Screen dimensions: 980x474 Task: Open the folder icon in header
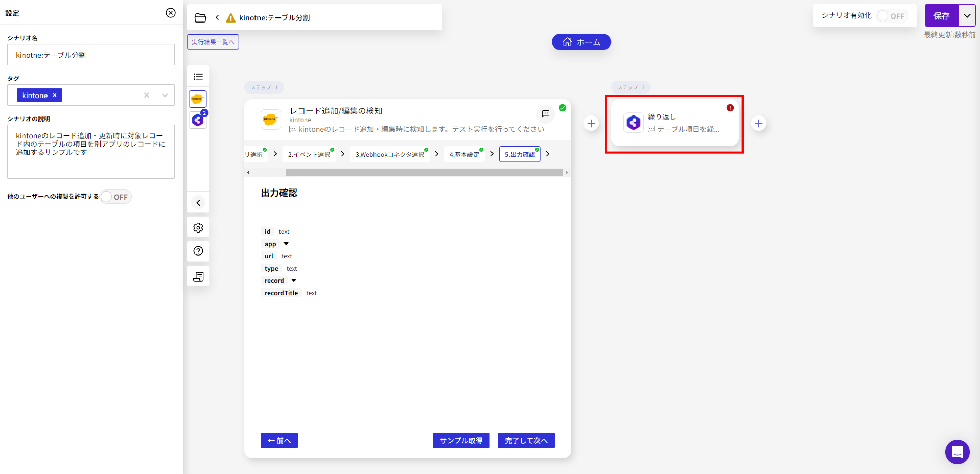pos(200,17)
